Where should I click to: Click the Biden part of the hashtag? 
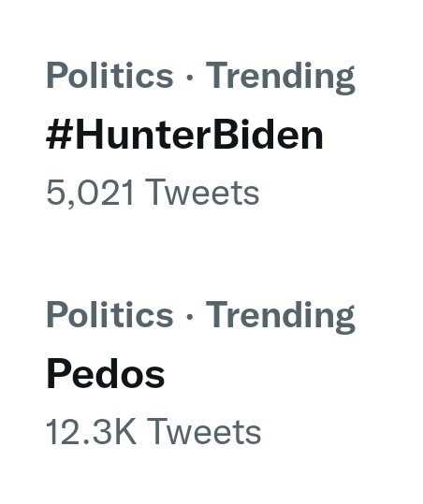(x=269, y=135)
